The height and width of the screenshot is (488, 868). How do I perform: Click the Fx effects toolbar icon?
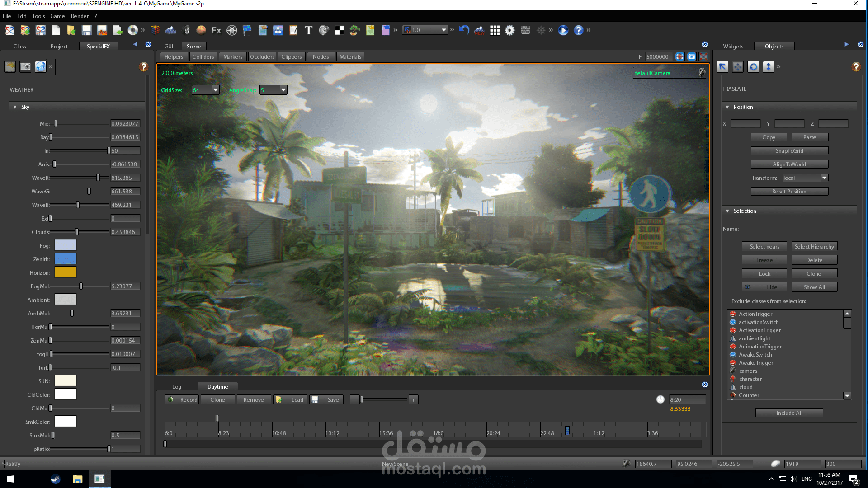(216, 30)
